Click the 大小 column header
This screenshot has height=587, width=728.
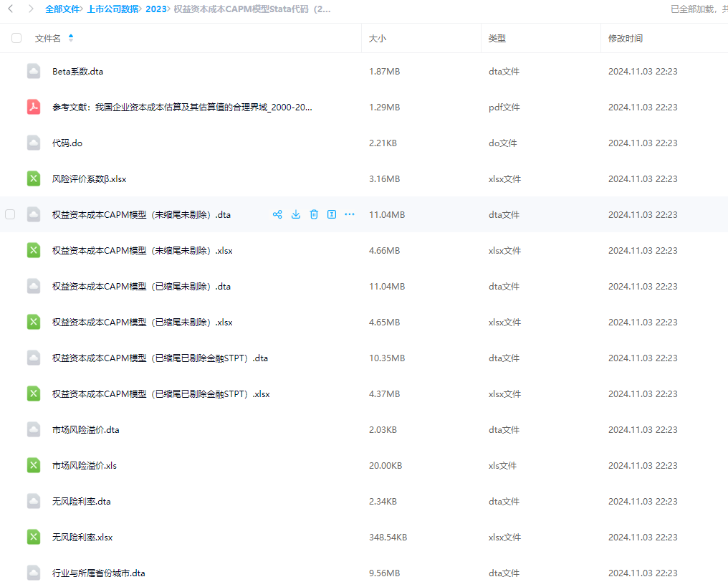(378, 39)
